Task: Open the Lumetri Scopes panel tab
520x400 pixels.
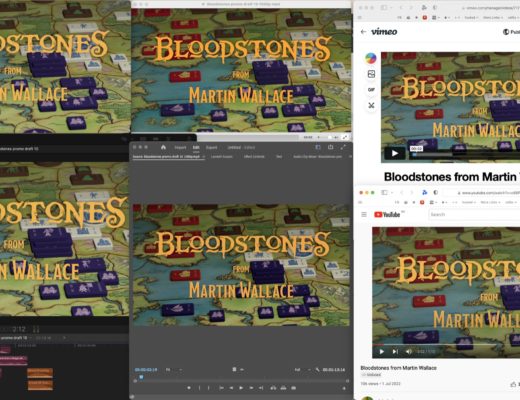Action: 222,156
